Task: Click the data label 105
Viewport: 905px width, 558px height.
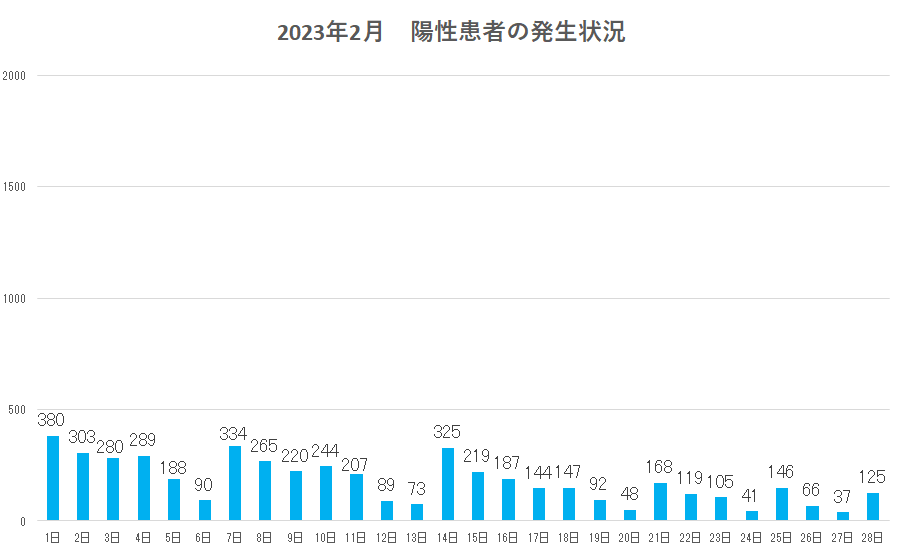Action: pos(720,481)
